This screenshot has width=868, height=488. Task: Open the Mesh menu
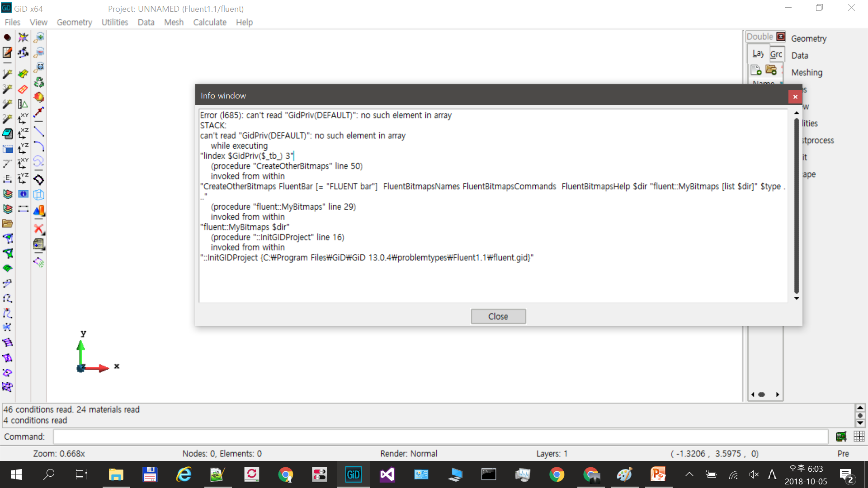[x=174, y=22]
